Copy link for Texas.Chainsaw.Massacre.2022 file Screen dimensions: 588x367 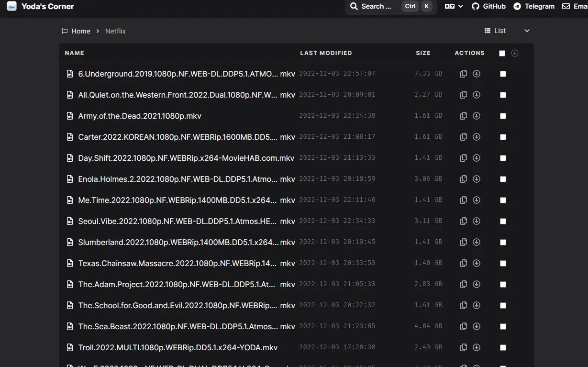pyautogui.click(x=463, y=263)
